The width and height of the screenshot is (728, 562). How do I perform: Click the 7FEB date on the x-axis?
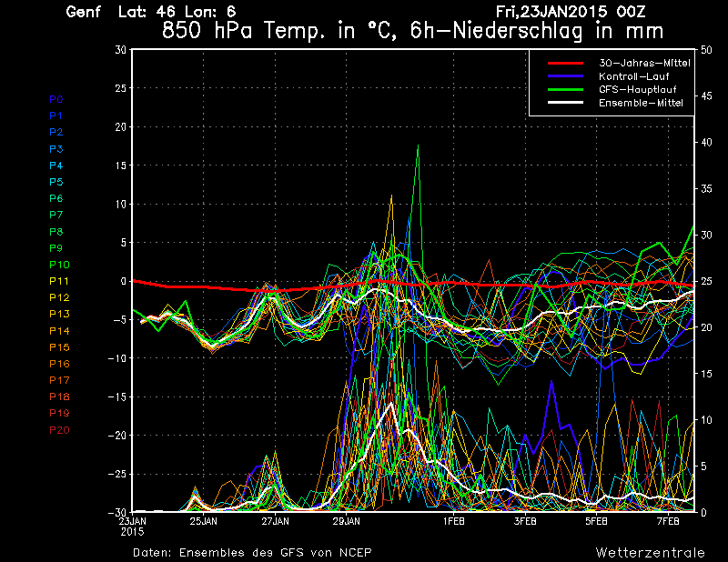coord(668,521)
